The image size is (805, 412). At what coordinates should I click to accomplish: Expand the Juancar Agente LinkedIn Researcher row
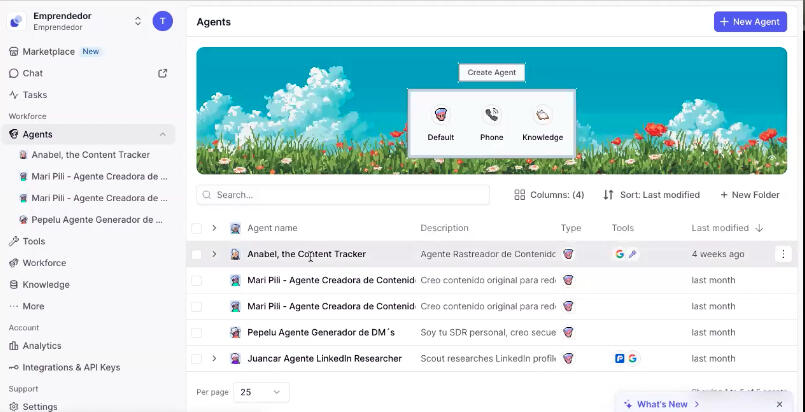(214, 358)
